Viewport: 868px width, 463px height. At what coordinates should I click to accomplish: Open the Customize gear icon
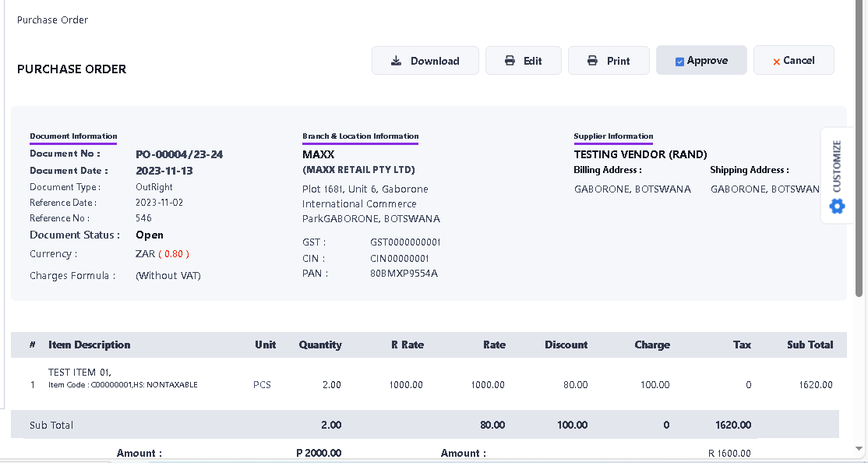tap(837, 207)
